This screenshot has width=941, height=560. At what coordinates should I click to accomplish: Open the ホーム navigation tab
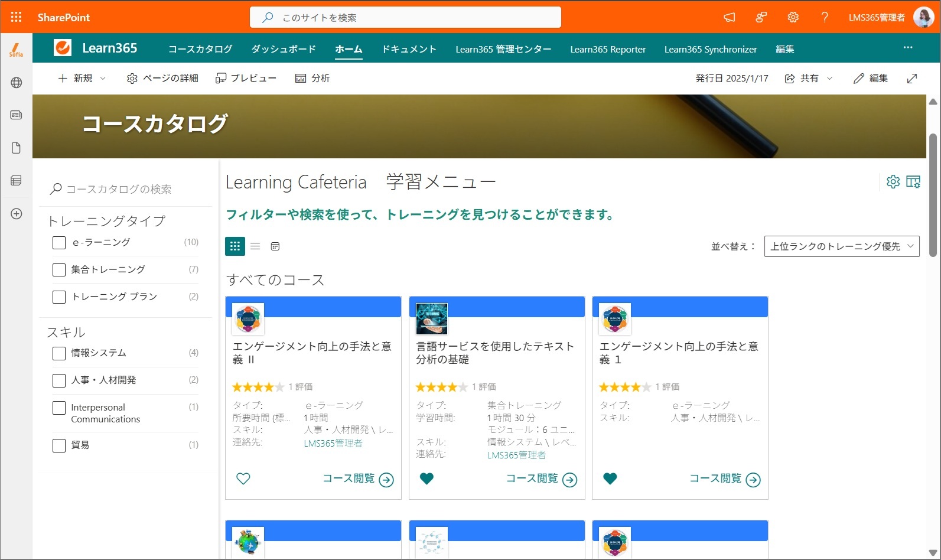click(x=349, y=49)
